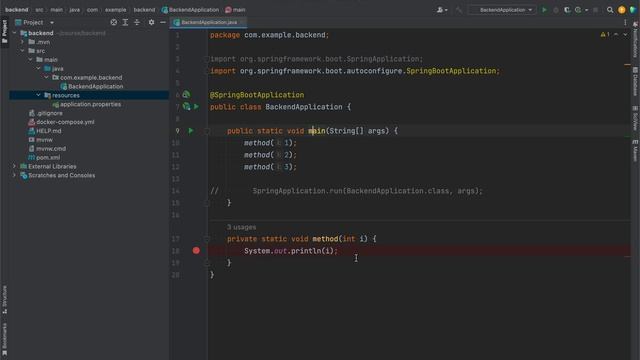The width and height of the screenshot is (640, 360).
Task: Toggle the breakpoint on line 18
Action: click(196, 250)
